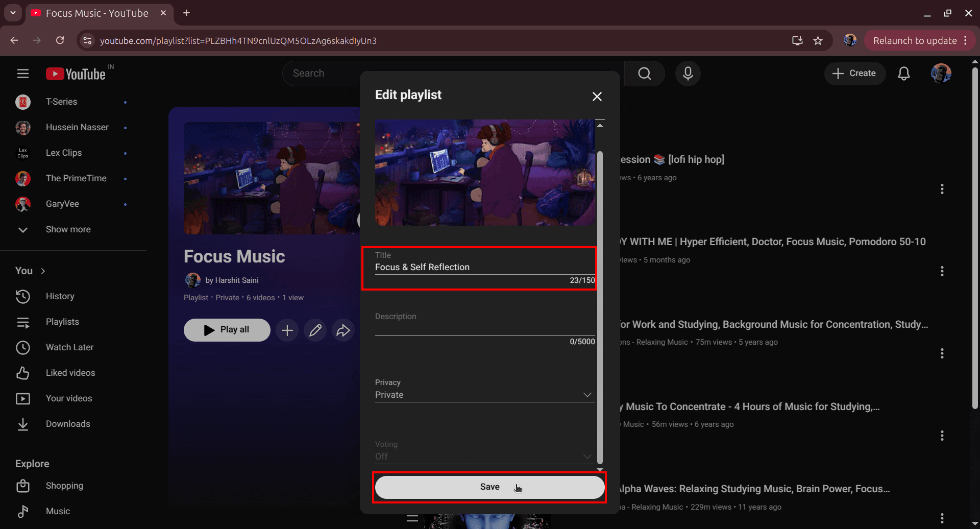This screenshot has width=980, height=529.
Task: Open options for Study With Me Pomodoro video
Action: pyautogui.click(x=942, y=271)
